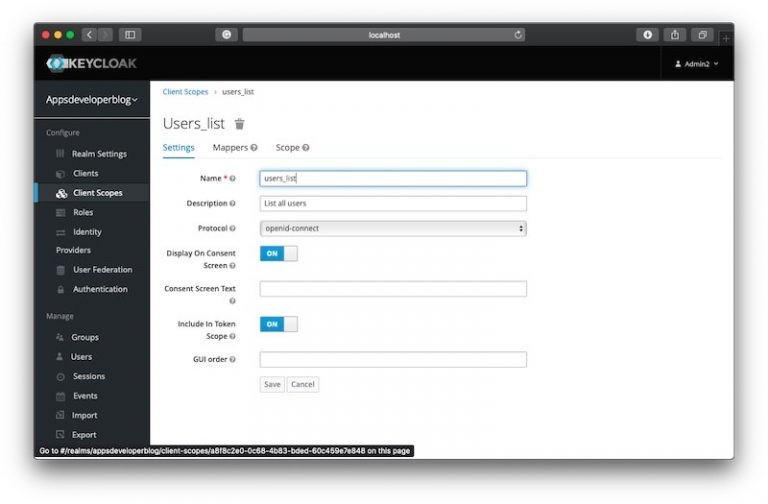Click the Clients cube icon in sidebar

click(x=60, y=174)
